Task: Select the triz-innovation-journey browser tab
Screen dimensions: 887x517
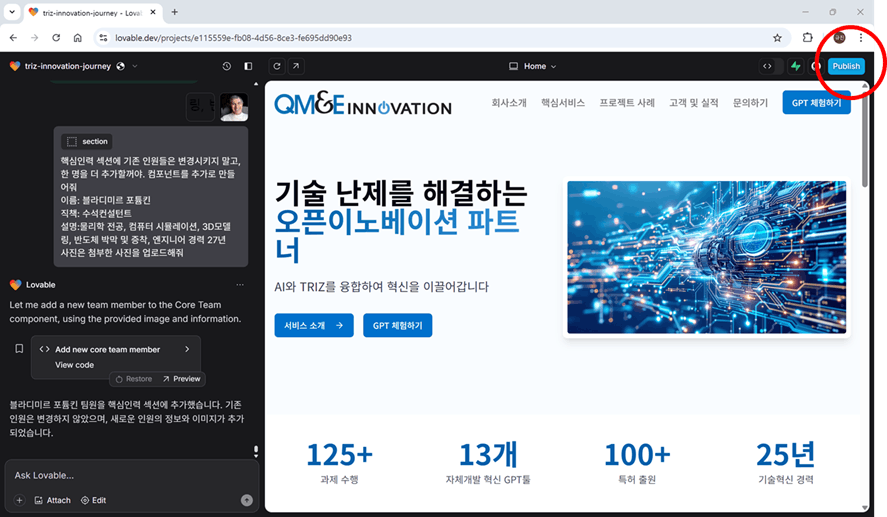Action: click(93, 12)
